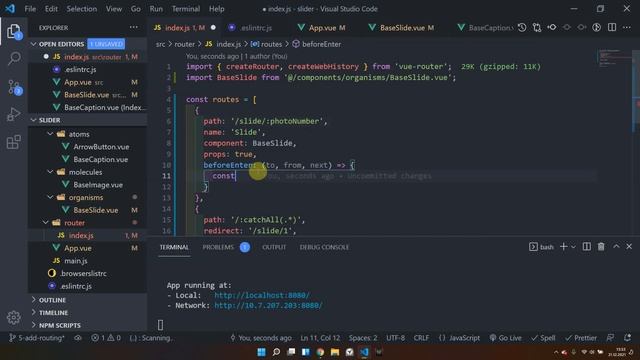This screenshot has height=360, width=640.
Task: Open the File menu
Action: (30, 9)
